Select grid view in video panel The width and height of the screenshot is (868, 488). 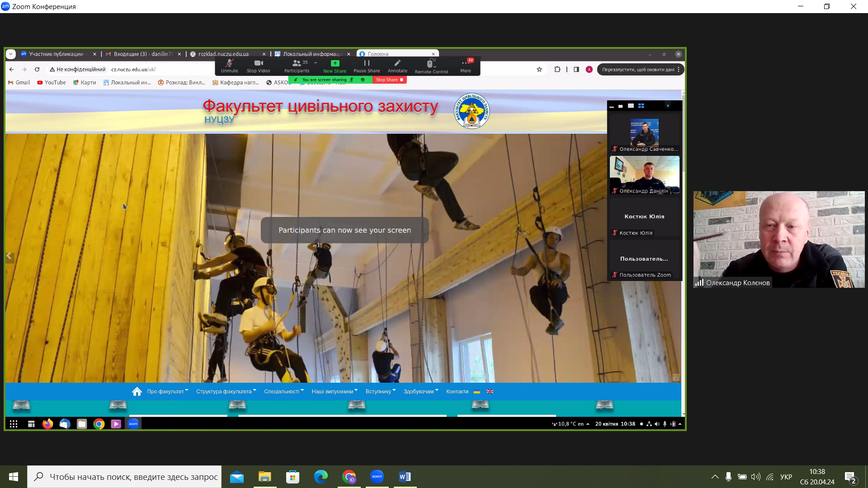tap(641, 106)
